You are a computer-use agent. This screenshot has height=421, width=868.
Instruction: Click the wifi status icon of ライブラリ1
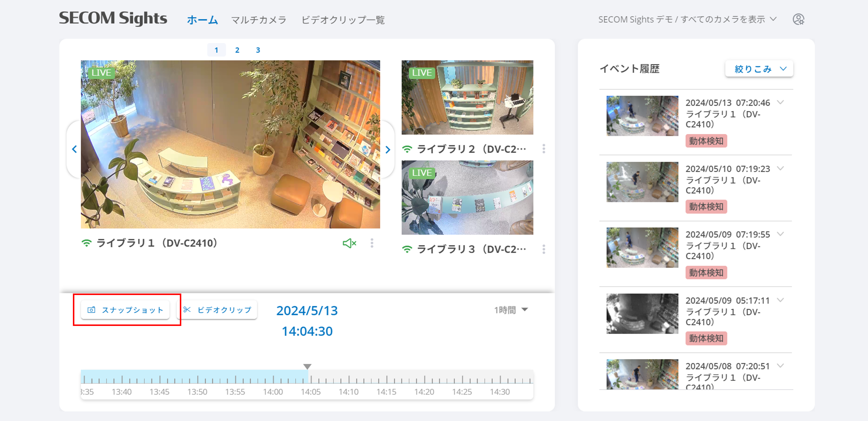click(87, 243)
